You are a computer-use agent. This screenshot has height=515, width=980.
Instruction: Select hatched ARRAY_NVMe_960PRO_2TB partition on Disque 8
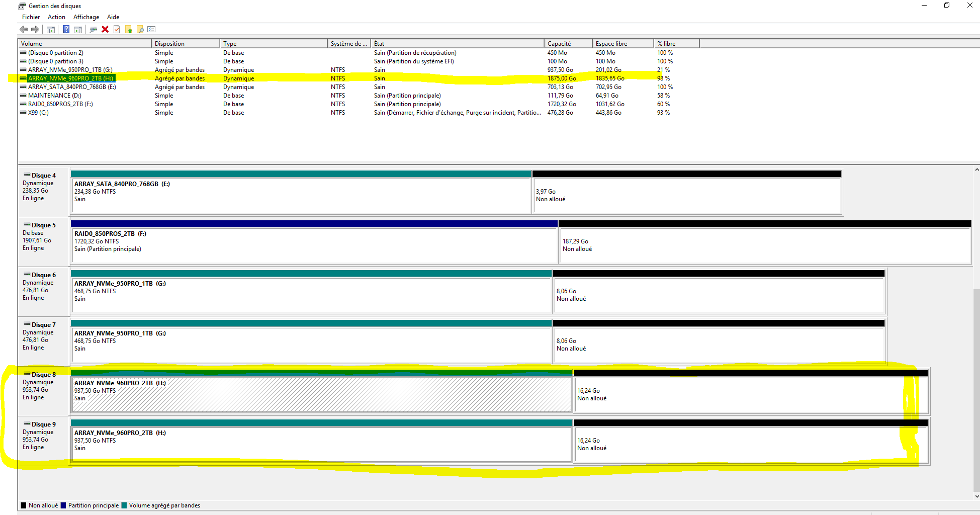322,391
